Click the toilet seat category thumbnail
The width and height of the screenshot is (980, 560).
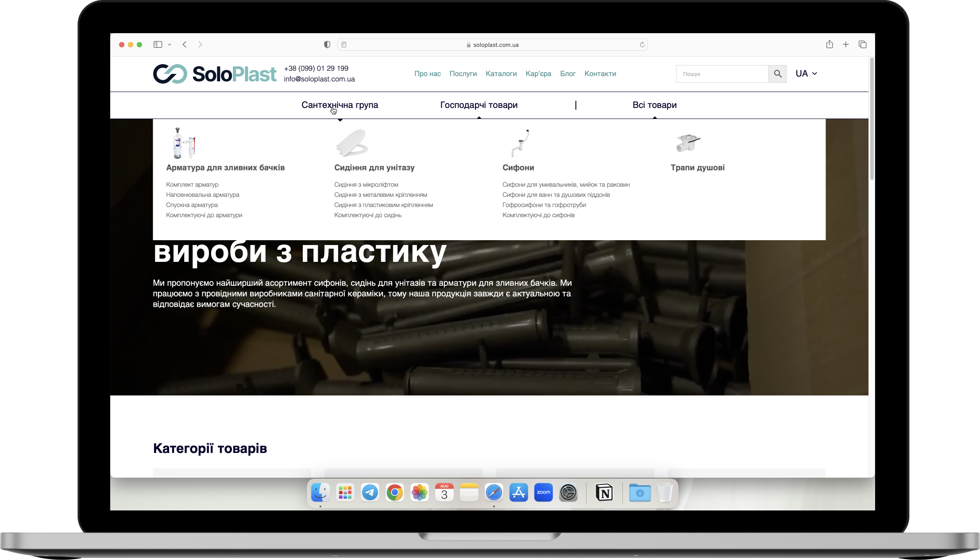(x=352, y=143)
